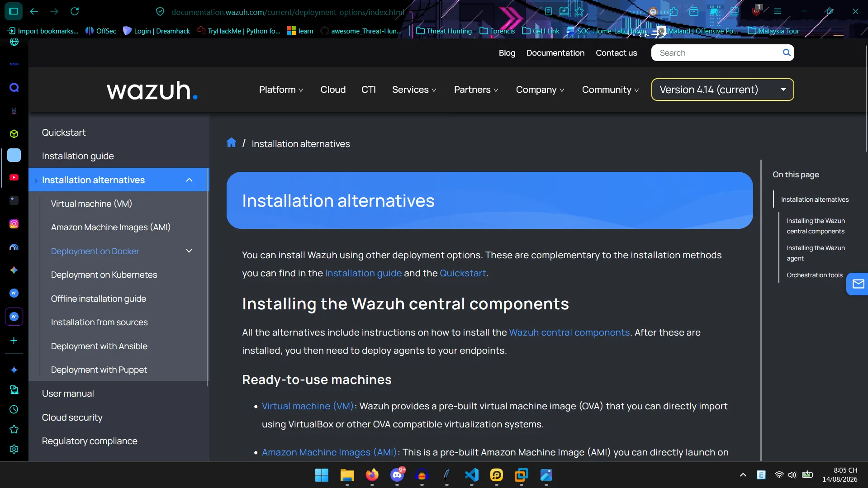Screen dimensions: 868x488
Task: Open the Amazon Machine Images (AMI) bullet link
Action: pyautogui.click(x=329, y=452)
